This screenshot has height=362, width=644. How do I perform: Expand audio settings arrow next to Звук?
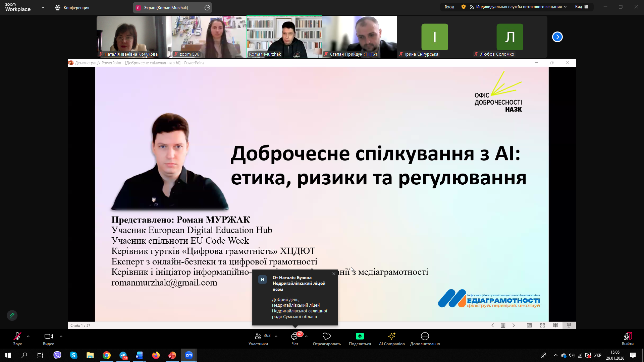pyautogui.click(x=28, y=336)
